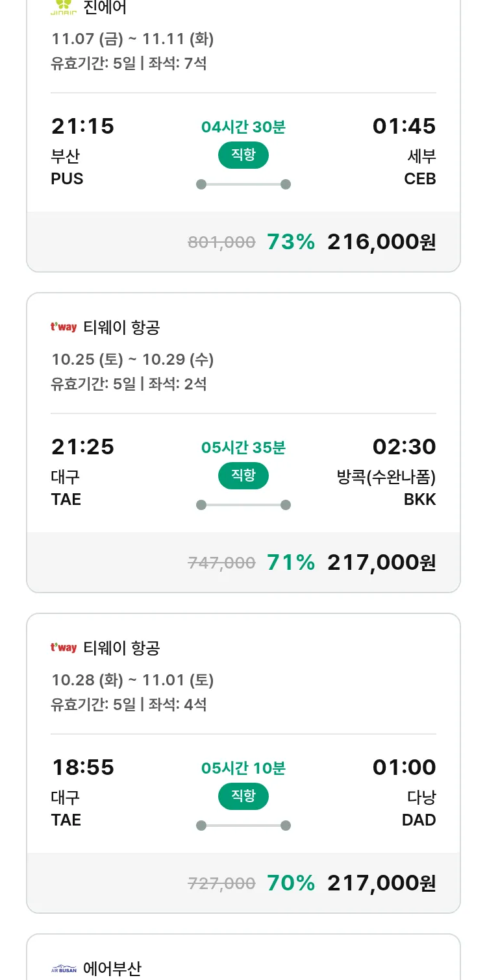This screenshot has width=487, height=980.
Task: Select the 217,000원 Bangkok fare
Action: coord(381,563)
